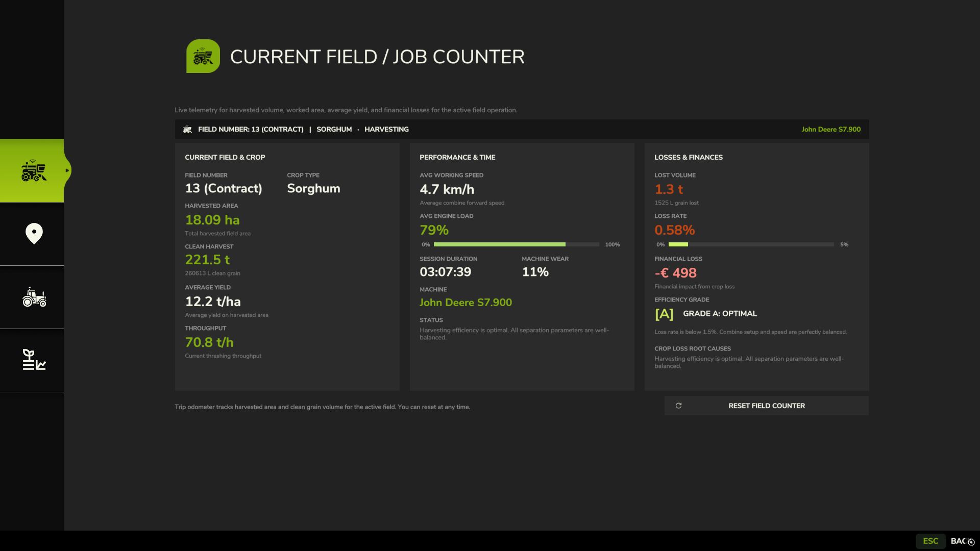Open the tractor vehicle sidebar tab
Viewport: 980px width, 551px height.
pos(34,297)
